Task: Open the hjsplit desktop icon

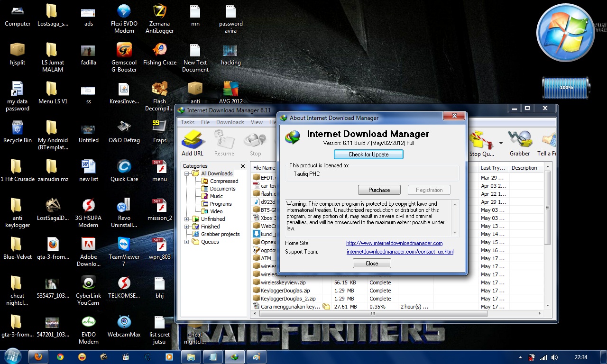Action: click(18, 54)
